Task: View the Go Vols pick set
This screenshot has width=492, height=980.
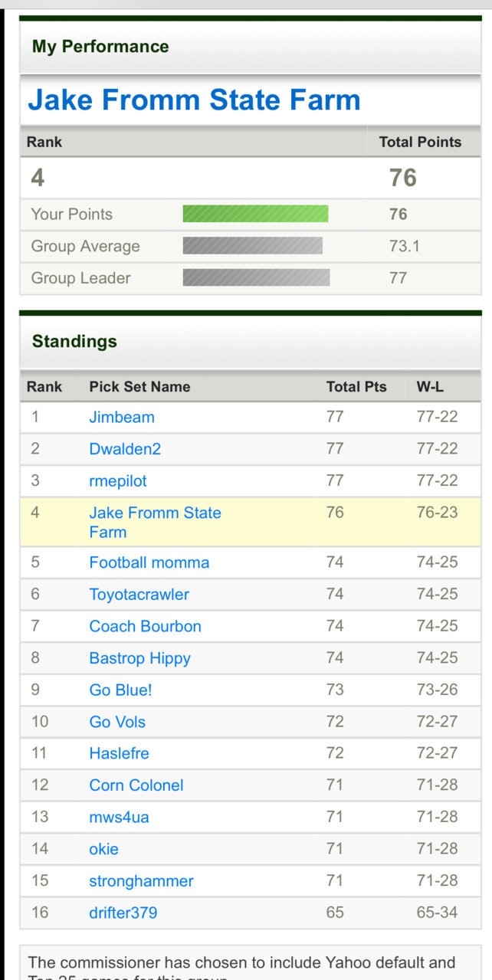Action: pos(117,722)
